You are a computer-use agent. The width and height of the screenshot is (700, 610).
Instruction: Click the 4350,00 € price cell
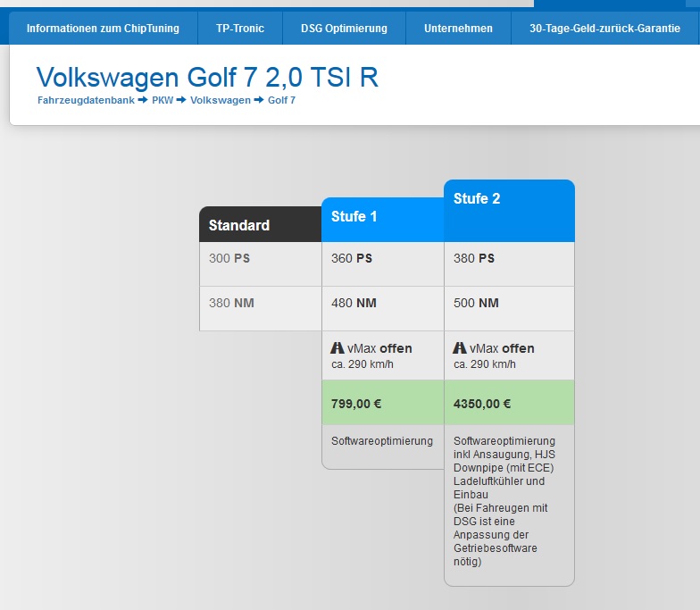508,404
